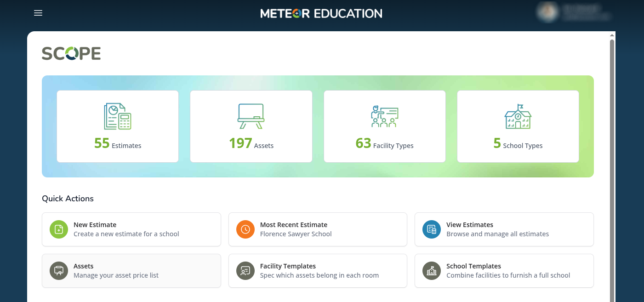This screenshot has height=302, width=644.
Task: Open the 5 School Types card
Action: [518, 126]
